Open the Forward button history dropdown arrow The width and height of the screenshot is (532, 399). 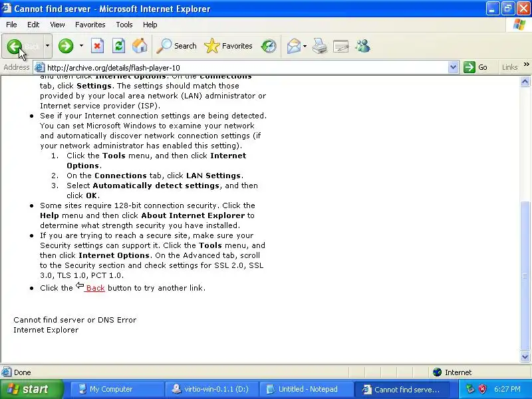tap(81, 46)
